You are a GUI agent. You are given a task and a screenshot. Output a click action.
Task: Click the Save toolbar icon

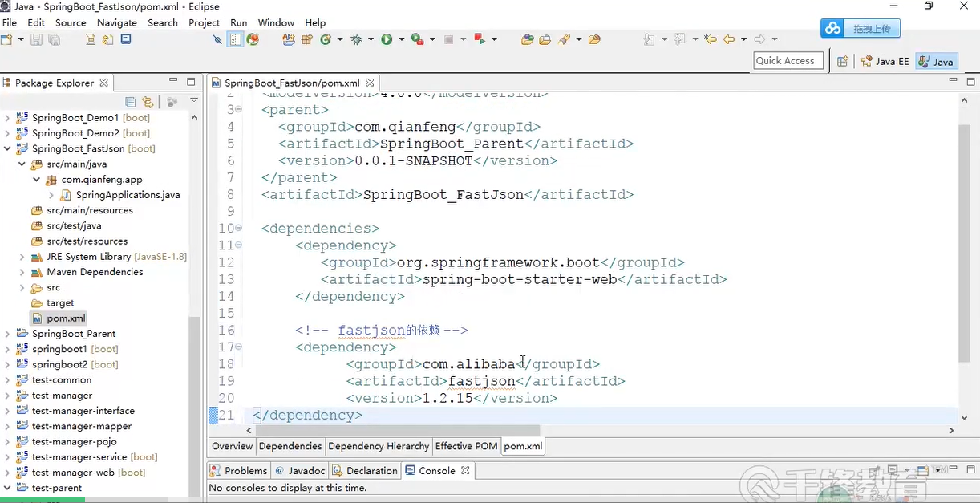point(37,39)
